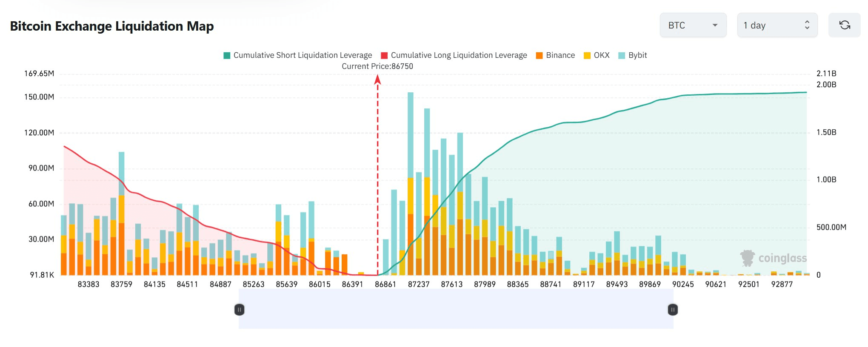This screenshot has height=347, width=868.
Task: Click the light-blue Bybit legend square
Action: tap(622, 55)
